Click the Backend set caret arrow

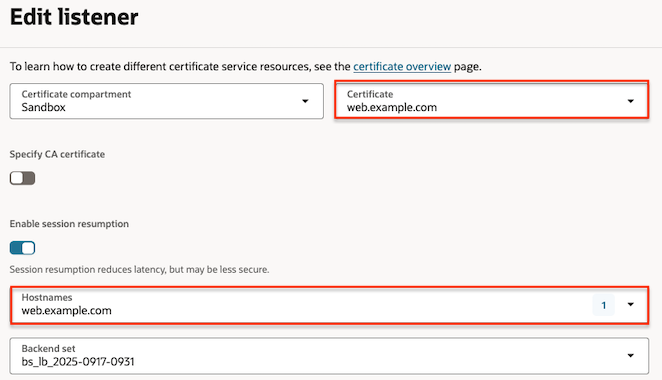[631, 356]
